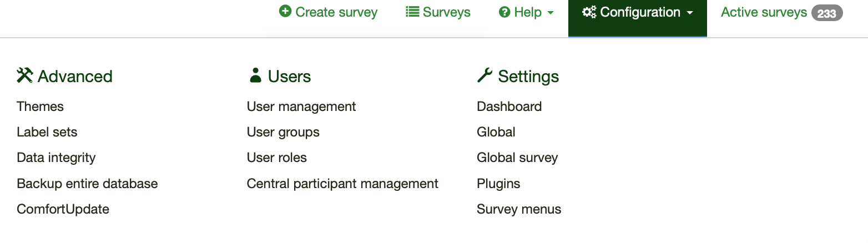This screenshot has width=868, height=243.
Task: Go to Label sets
Action: pyautogui.click(x=47, y=132)
